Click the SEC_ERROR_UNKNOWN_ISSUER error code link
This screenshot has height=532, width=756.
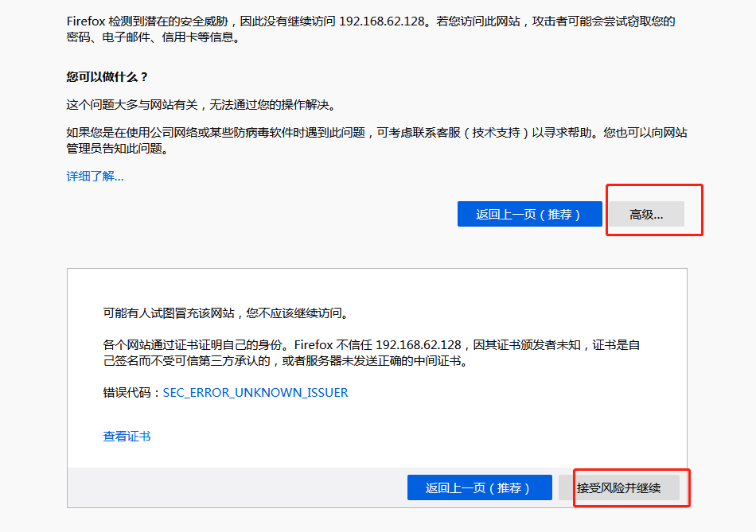click(x=255, y=393)
